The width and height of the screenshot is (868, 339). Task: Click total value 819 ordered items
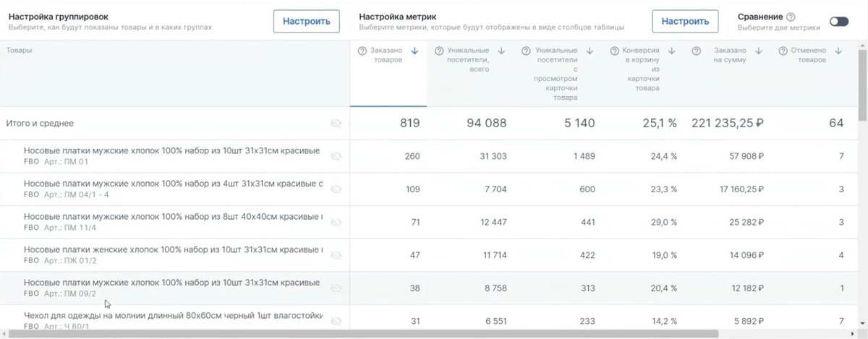[x=409, y=124]
